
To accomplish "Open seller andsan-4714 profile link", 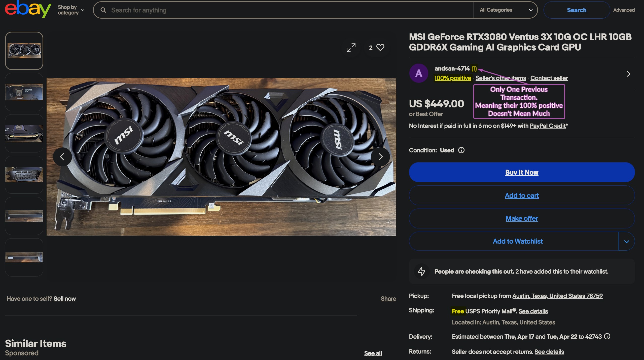I will coord(452,68).
